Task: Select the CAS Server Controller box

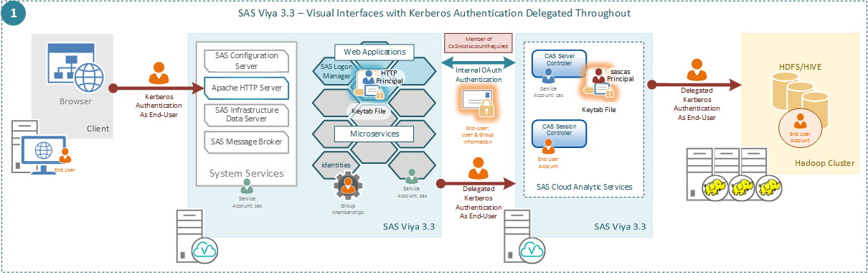Action: click(x=559, y=64)
